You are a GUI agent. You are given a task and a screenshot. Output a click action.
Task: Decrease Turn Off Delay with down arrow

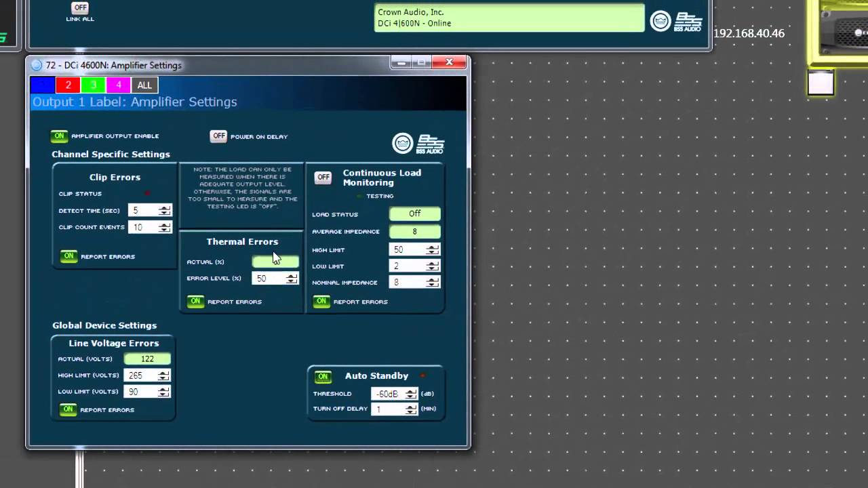[411, 412]
